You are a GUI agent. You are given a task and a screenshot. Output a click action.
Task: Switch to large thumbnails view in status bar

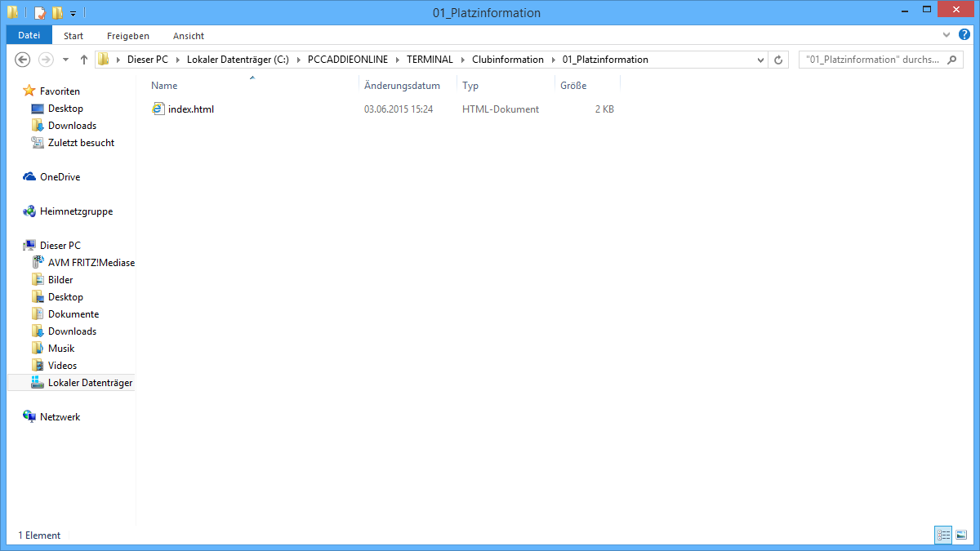click(961, 535)
